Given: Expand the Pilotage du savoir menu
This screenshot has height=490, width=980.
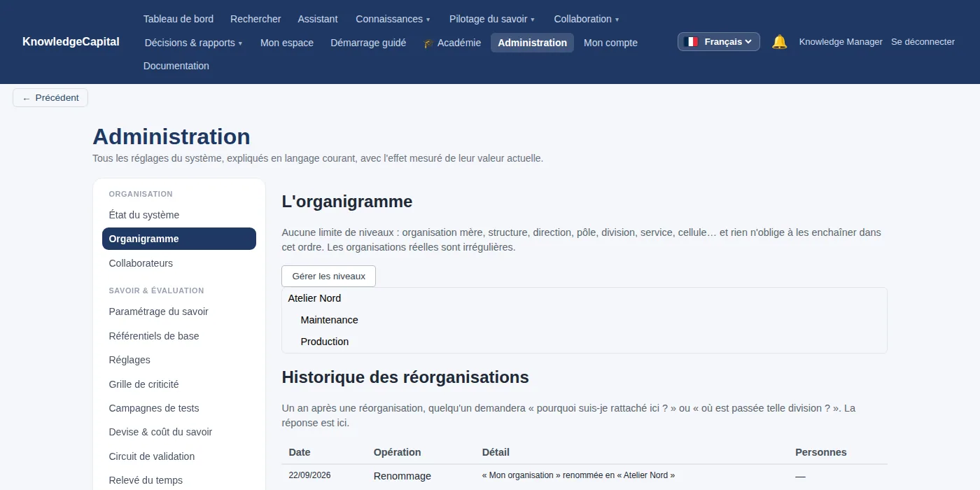Looking at the screenshot, I should click(491, 19).
